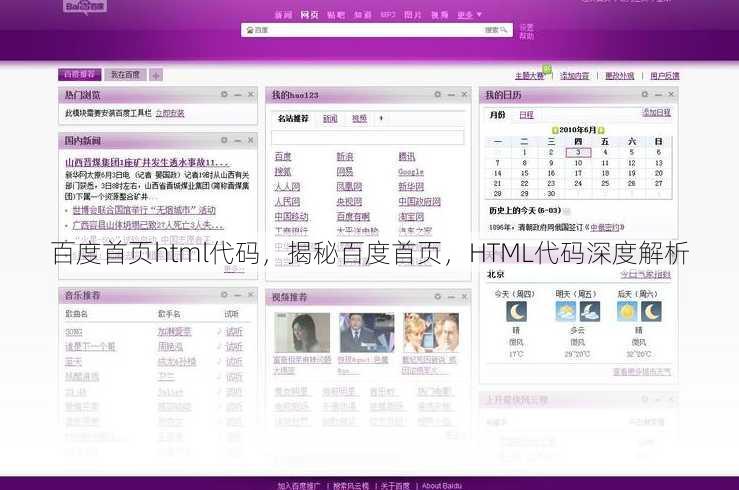Open 腾讯 site link
This screenshot has width=739, height=490.
point(407,156)
